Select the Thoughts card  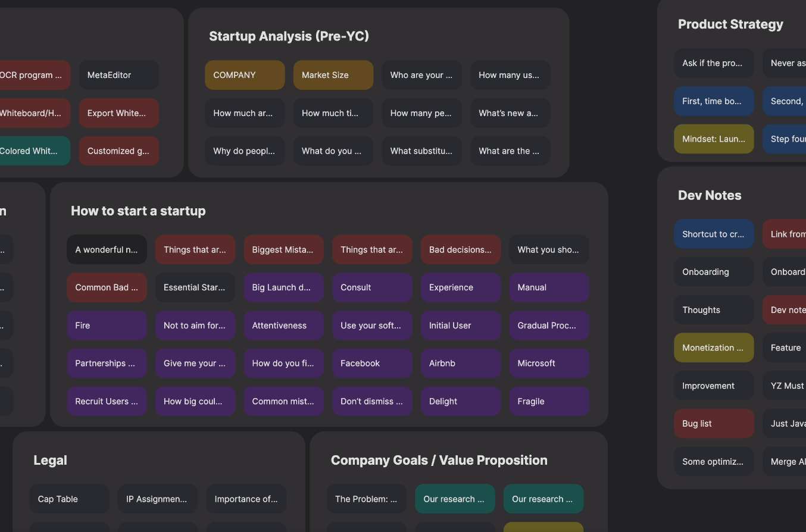pyautogui.click(x=714, y=310)
